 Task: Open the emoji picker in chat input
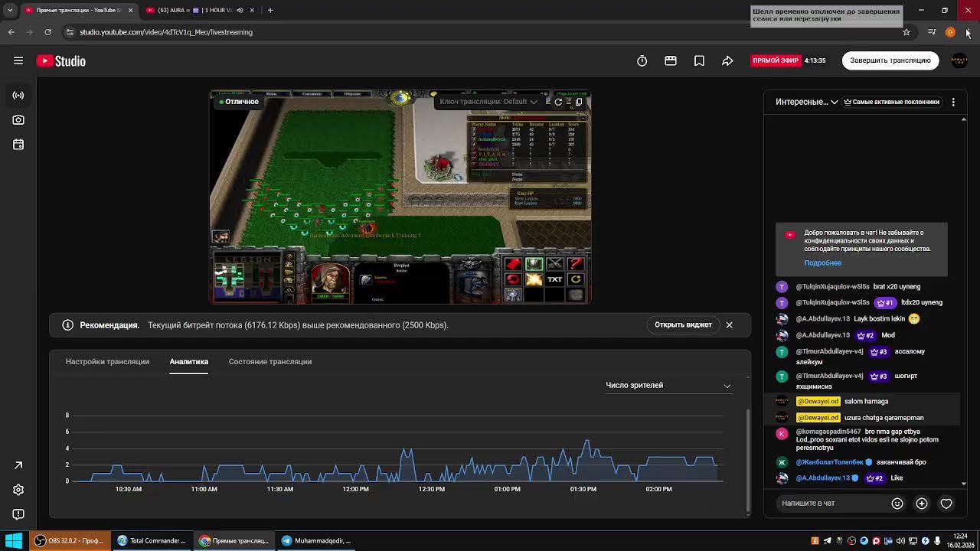click(x=897, y=504)
